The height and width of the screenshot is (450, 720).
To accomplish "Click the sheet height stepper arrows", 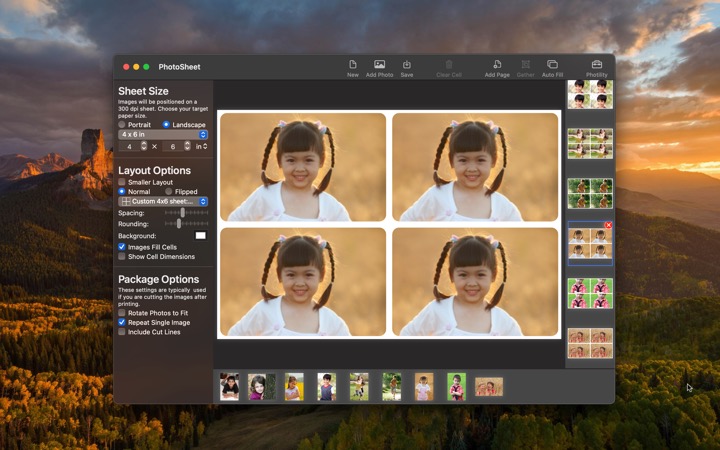I will click(x=187, y=146).
